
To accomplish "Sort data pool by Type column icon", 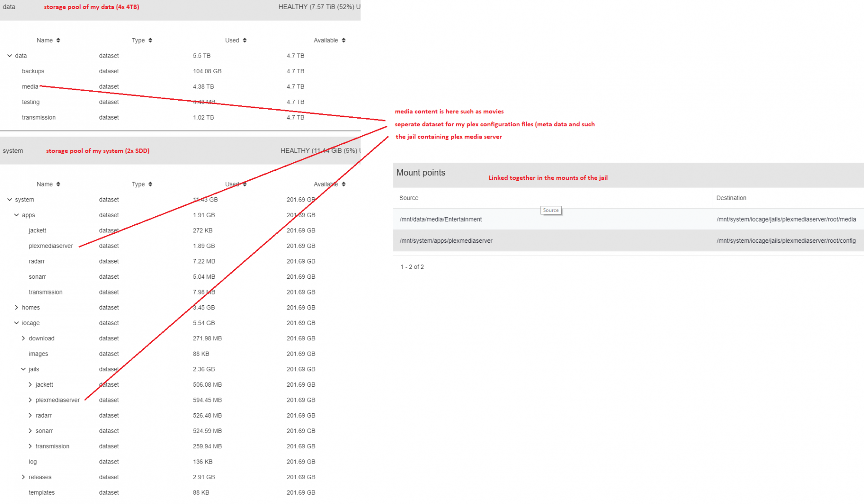I will [150, 40].
